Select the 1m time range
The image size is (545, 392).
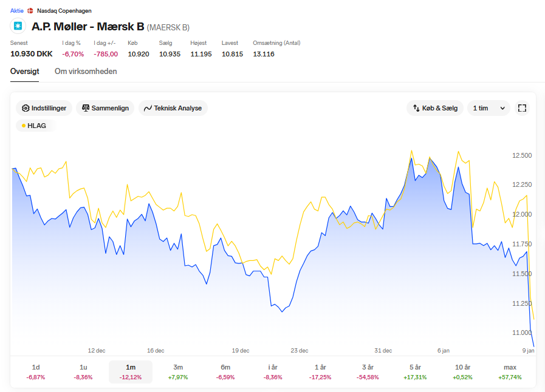click(131, 372)
